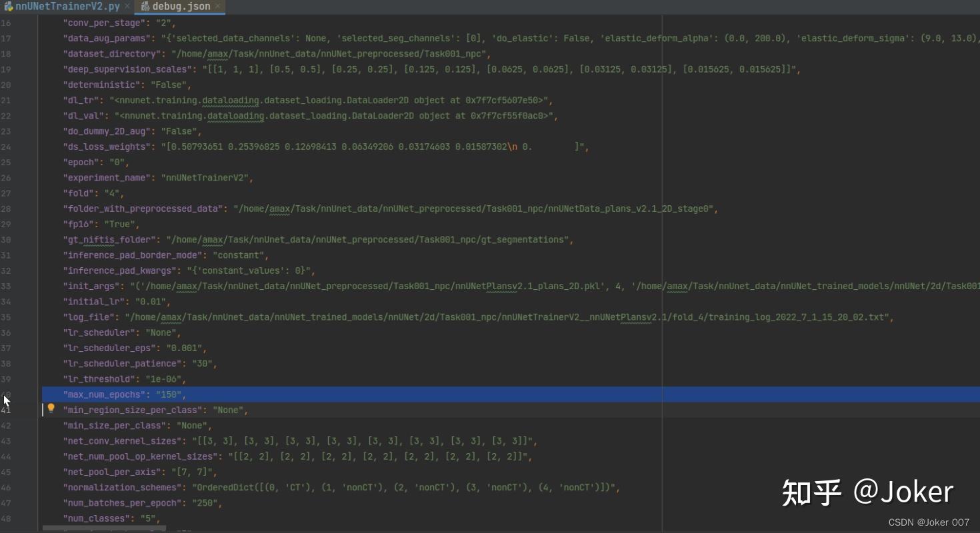Click the "min_region_size_per_class" key
Viewport: 980px width, 533px height.
point(133,410)
